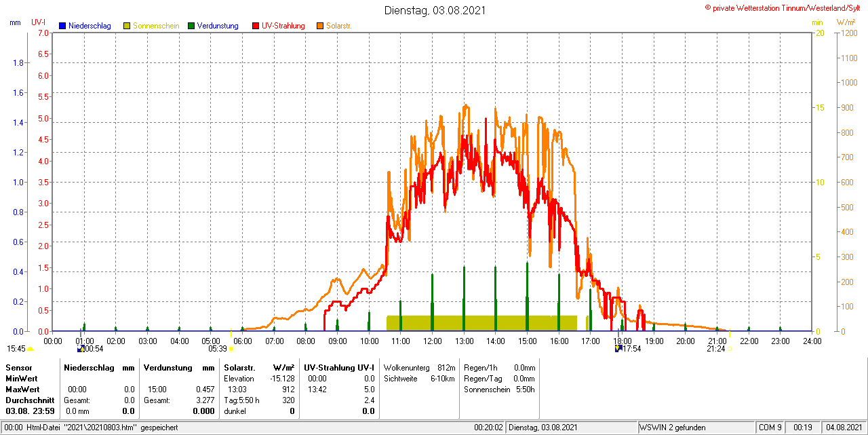Click the Verdunstung mm column header
Screen dimensions: 868x435
pos(179,367)
